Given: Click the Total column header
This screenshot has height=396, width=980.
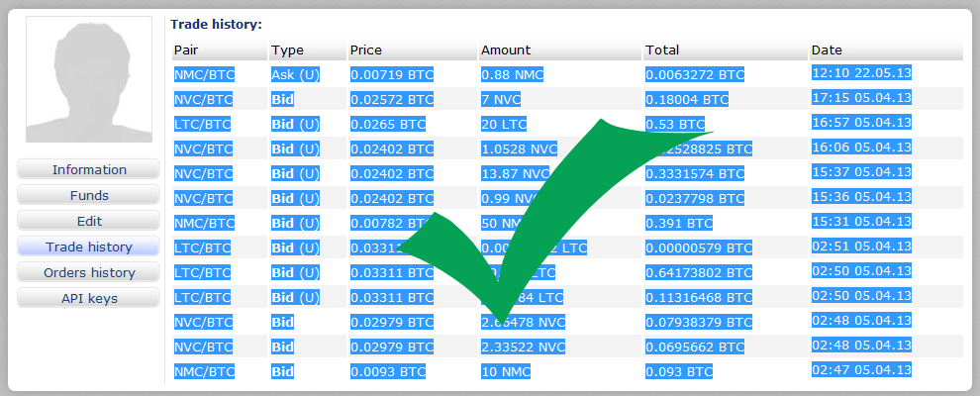Looking at the screenshot, I should [661, 50].
